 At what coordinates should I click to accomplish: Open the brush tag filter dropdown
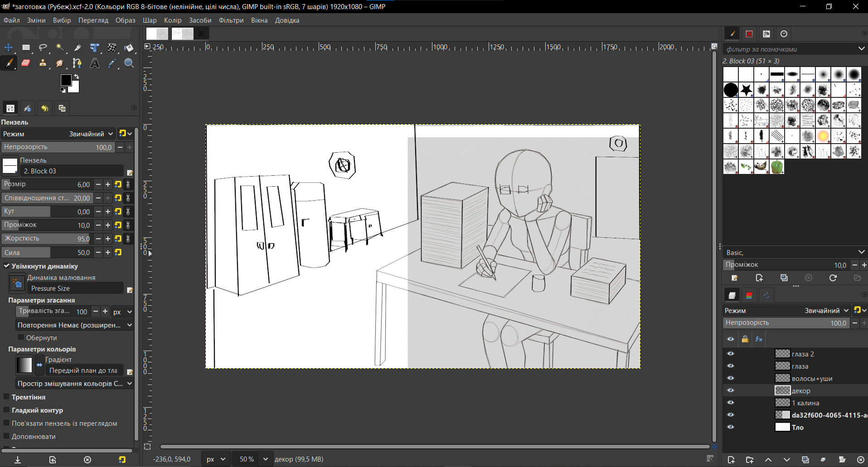coord(861,48)
